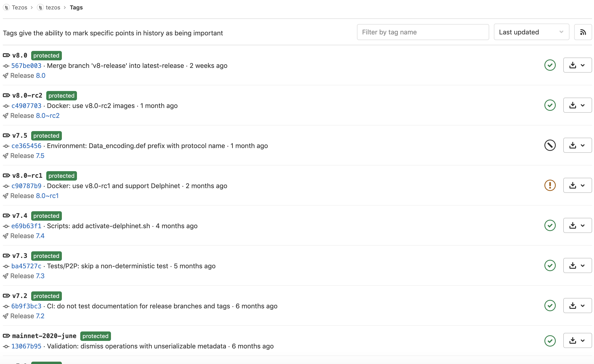Click passed pipeline icon for v7.4
594x364 pixels.
[550, 225]
